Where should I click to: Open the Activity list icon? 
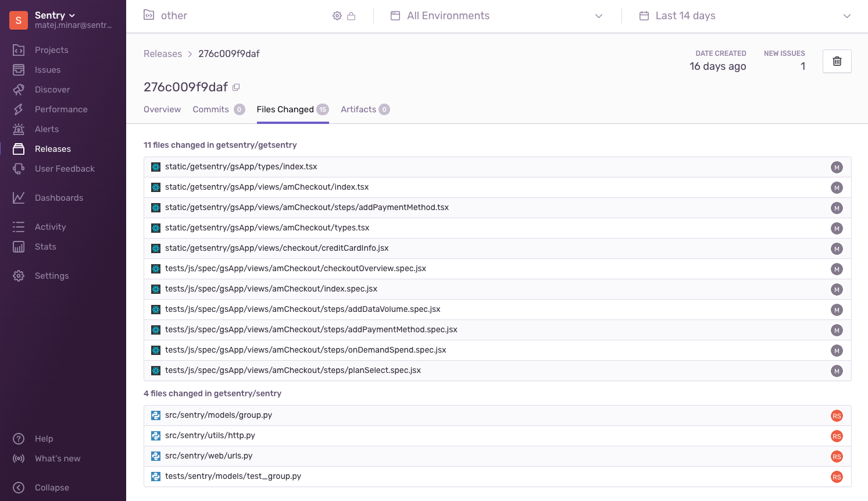click(19, 227)
